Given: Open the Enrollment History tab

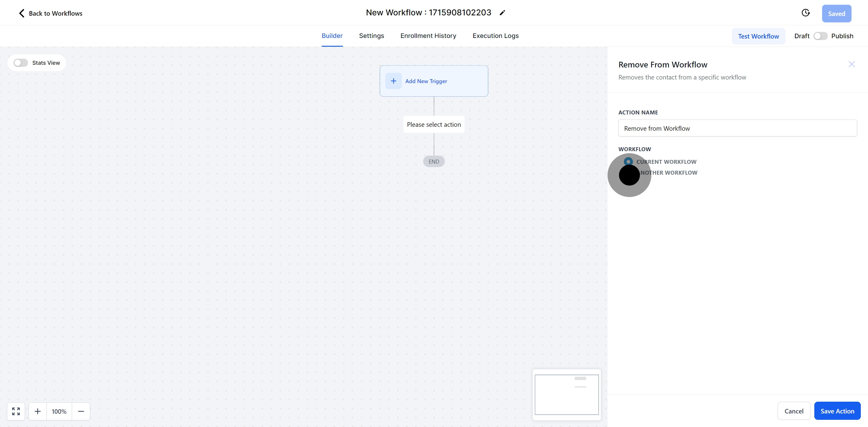Looking at the screenshot, I should (x=428, y=36).
